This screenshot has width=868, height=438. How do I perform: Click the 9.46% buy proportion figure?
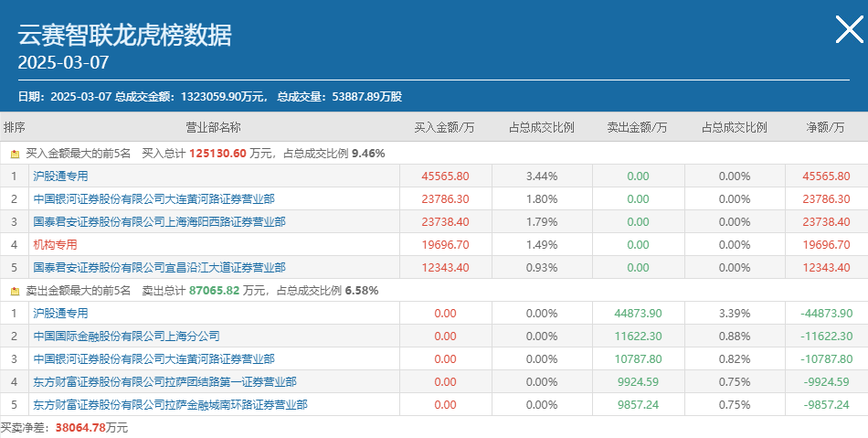point(368,154)
